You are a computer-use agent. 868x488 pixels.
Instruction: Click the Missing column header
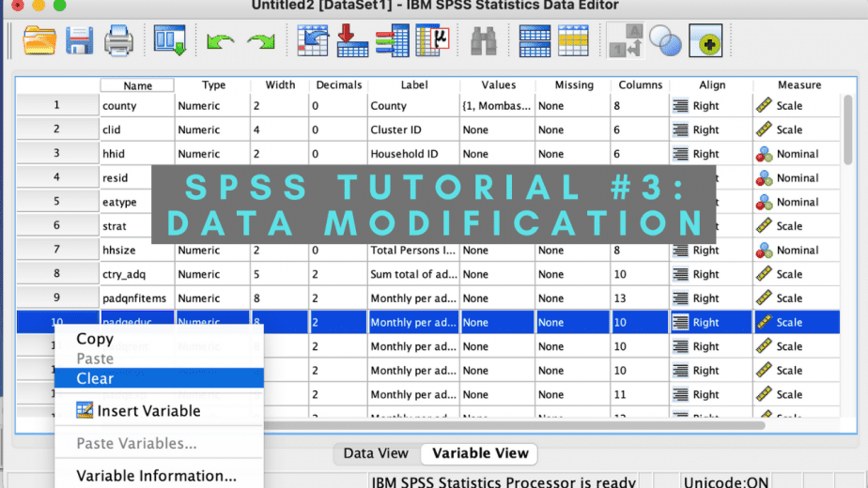[x=573, y=84]
